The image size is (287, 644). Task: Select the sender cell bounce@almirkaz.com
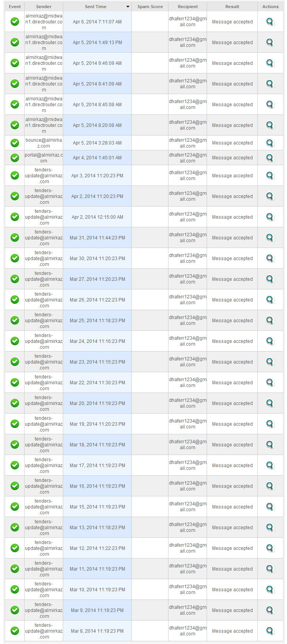(44, 143)
